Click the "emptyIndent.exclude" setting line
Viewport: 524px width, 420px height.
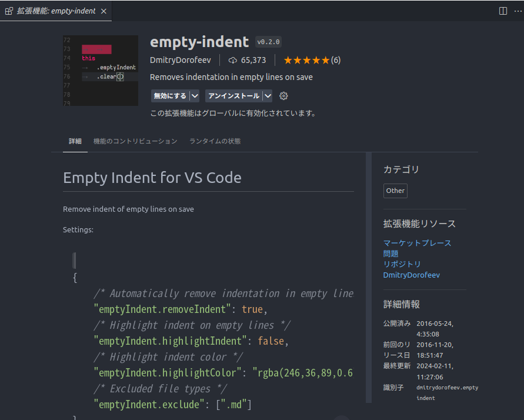point(172,404)
